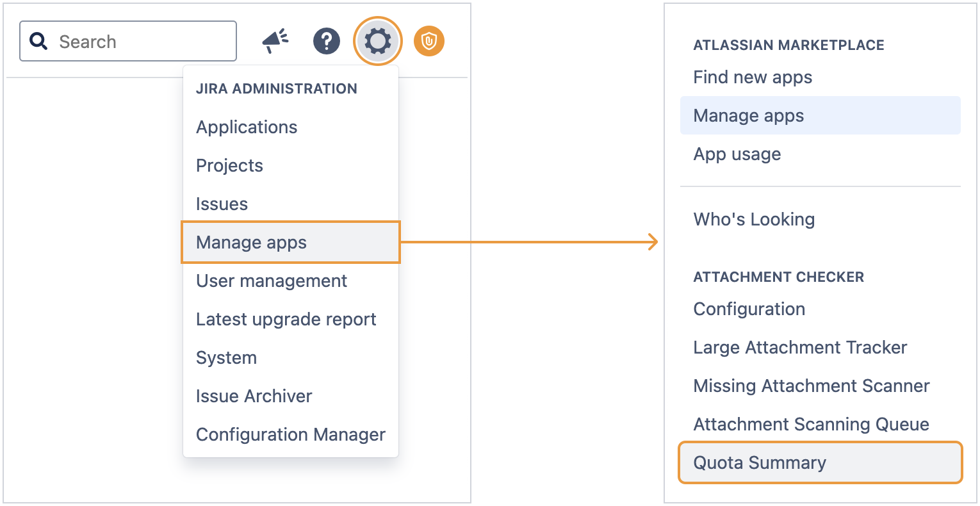The width and height of the screenshot is (980, 506).
Task: Open App usage sidebar link
Action: pos(737,154)
